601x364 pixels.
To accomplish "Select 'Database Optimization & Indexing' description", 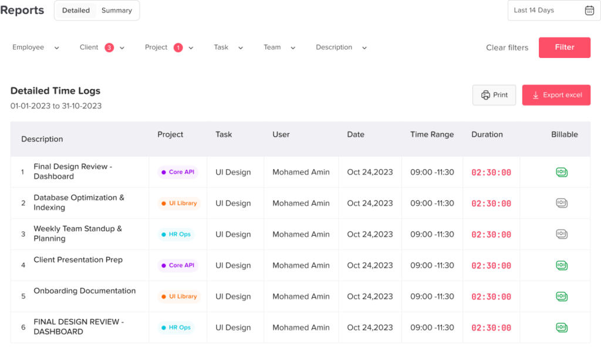I will pos(79,202).
